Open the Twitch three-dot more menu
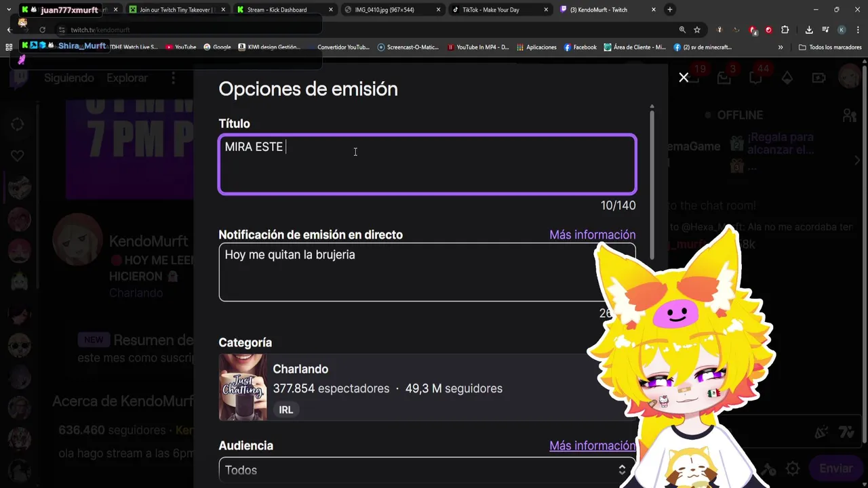The width and height of the screenshot is (868, 488). click(173, 78)
